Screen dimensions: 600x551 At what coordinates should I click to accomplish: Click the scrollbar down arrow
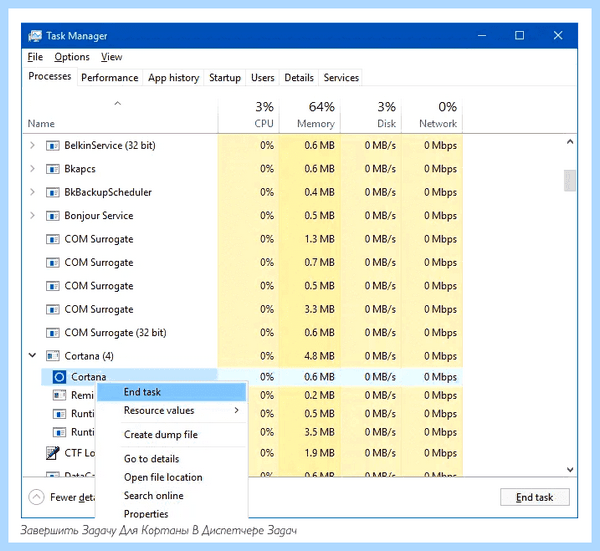tap(570, 469)
